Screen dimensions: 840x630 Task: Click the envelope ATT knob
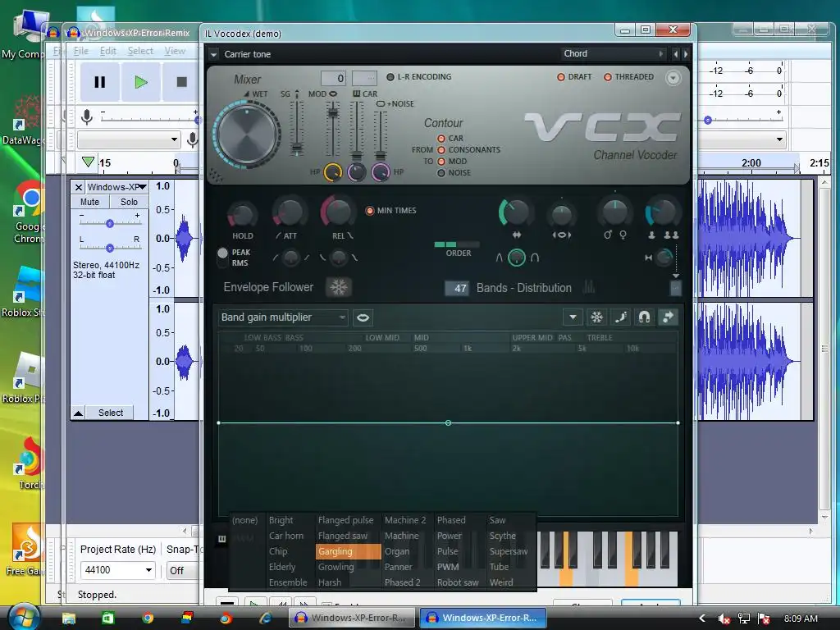click(290, 213)
